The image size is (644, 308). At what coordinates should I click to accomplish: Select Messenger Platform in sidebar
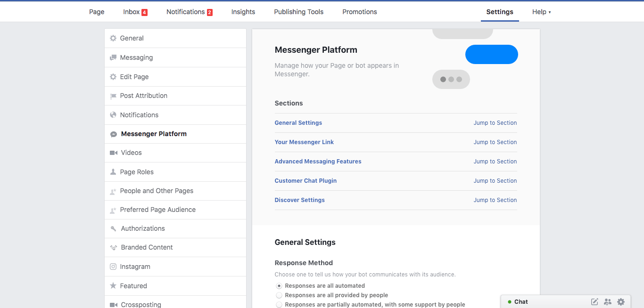tap(175, 134)
